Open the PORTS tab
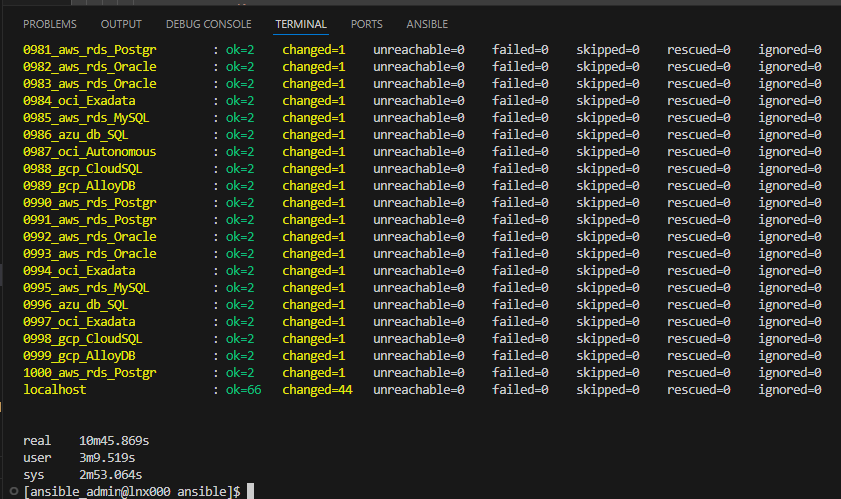 (x=366, y=24)
